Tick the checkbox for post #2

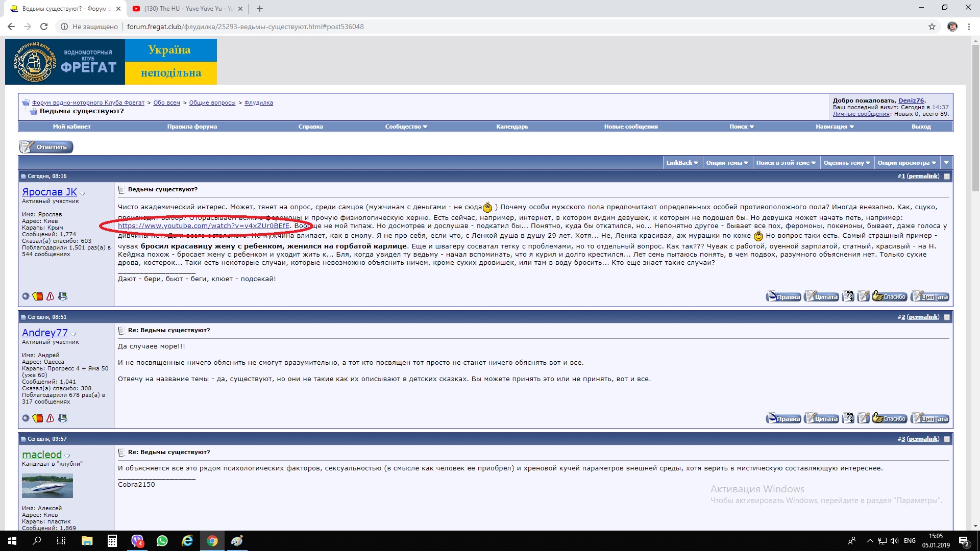click(x=947, y=317)
